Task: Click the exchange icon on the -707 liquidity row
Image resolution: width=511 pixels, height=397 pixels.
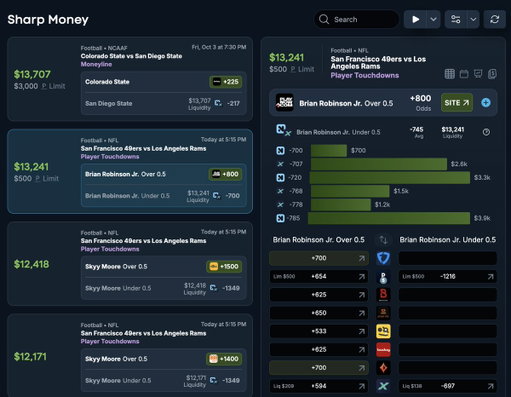Action: click(280, 164)
